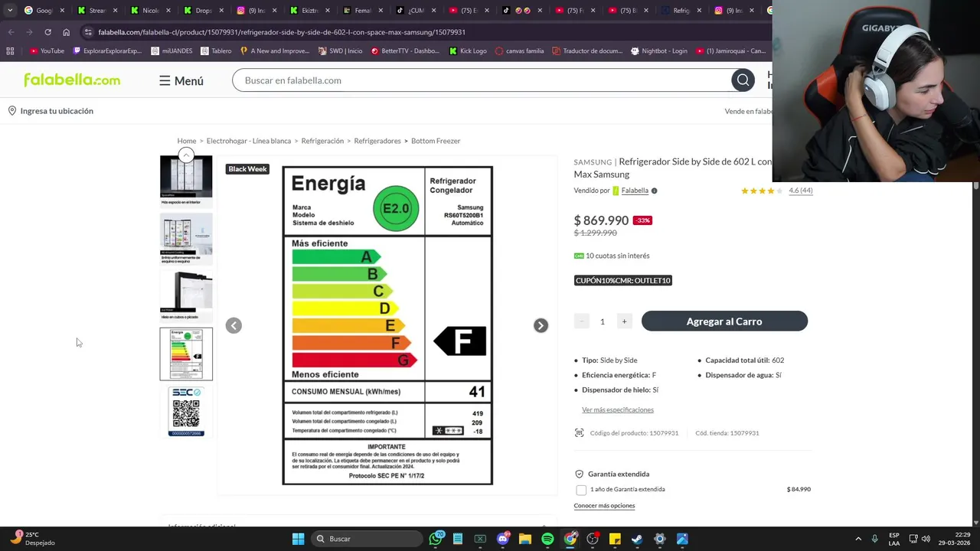980x551 pixels.
Task: Click the CUPÓN10%CMR: OUTLET10 badge
Action: click(623, 281)
